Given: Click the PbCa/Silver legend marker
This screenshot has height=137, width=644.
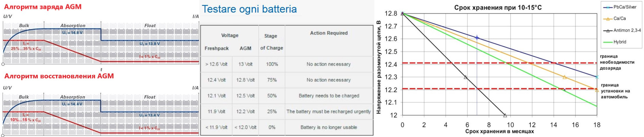Looking at the screenshot, I should [608, 7].
